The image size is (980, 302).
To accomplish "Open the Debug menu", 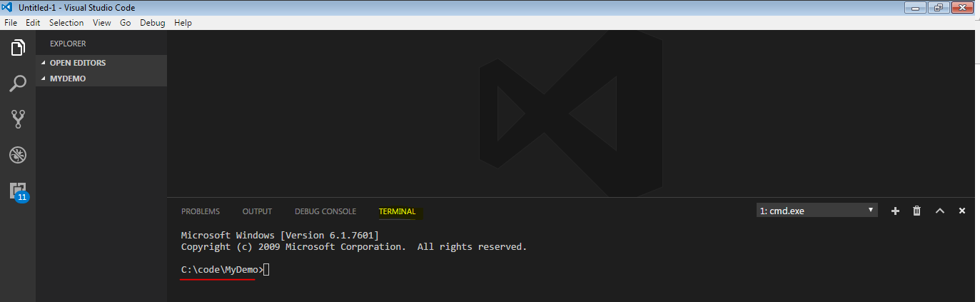I will tap(153, 23).
